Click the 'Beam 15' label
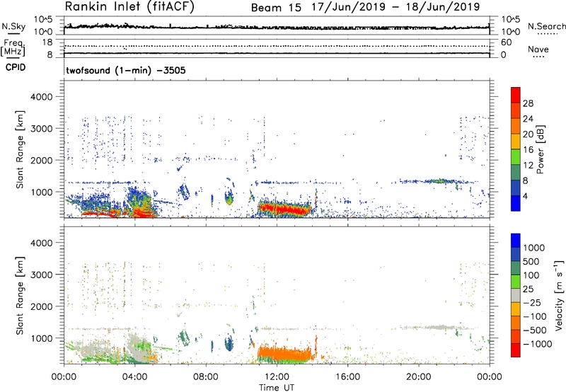The image size is (566, 392). [276, 8]
